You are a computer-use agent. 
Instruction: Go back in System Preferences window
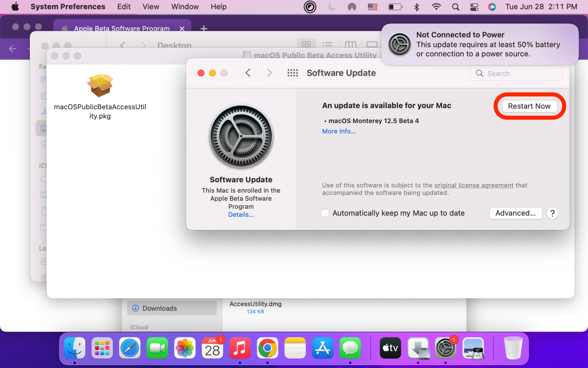click(248, 73)
